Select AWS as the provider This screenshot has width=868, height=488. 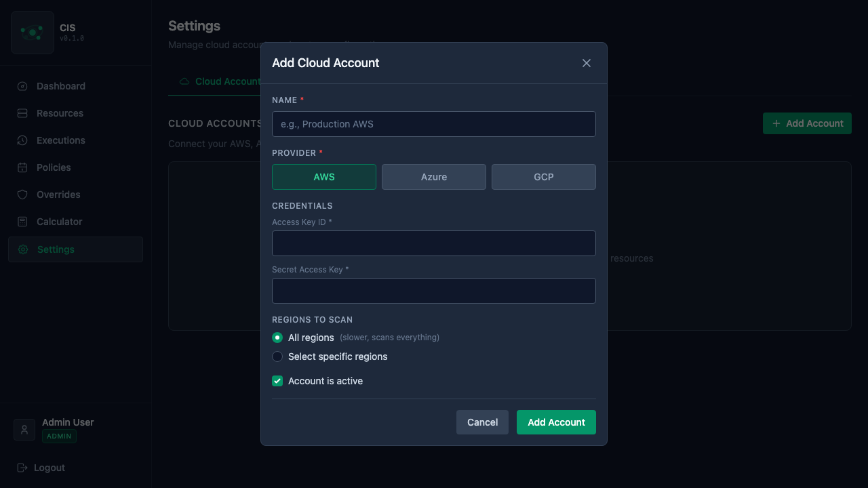324,177
